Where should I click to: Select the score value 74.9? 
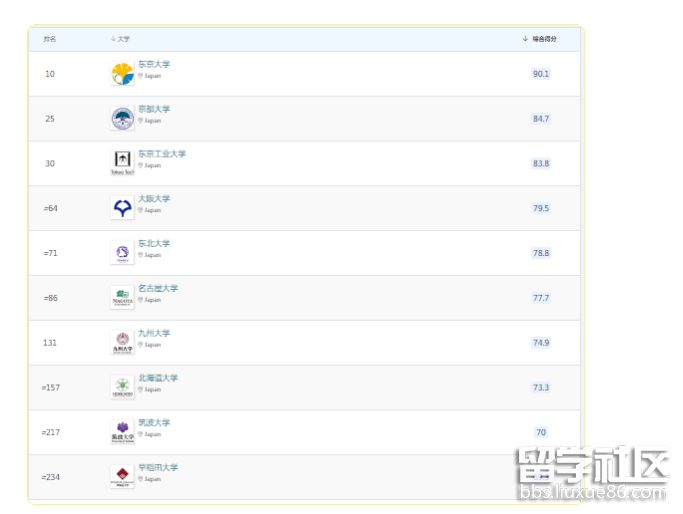point(541,343)
